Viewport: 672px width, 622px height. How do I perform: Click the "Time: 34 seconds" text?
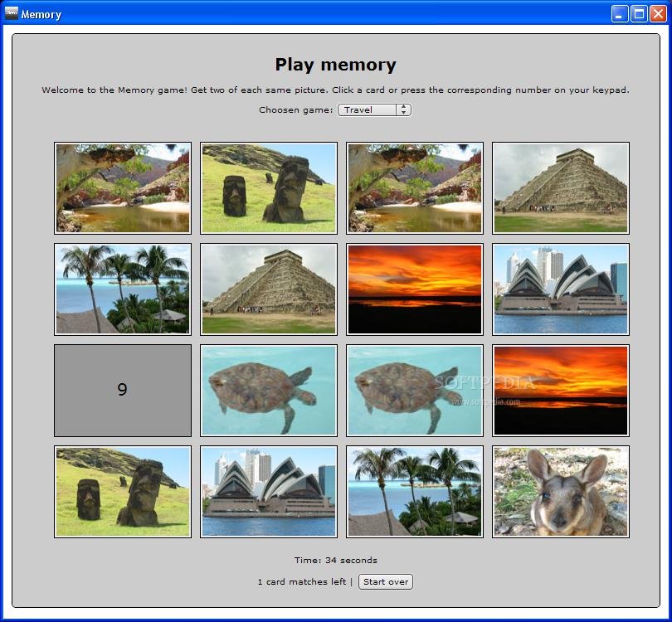pos(335,561)
